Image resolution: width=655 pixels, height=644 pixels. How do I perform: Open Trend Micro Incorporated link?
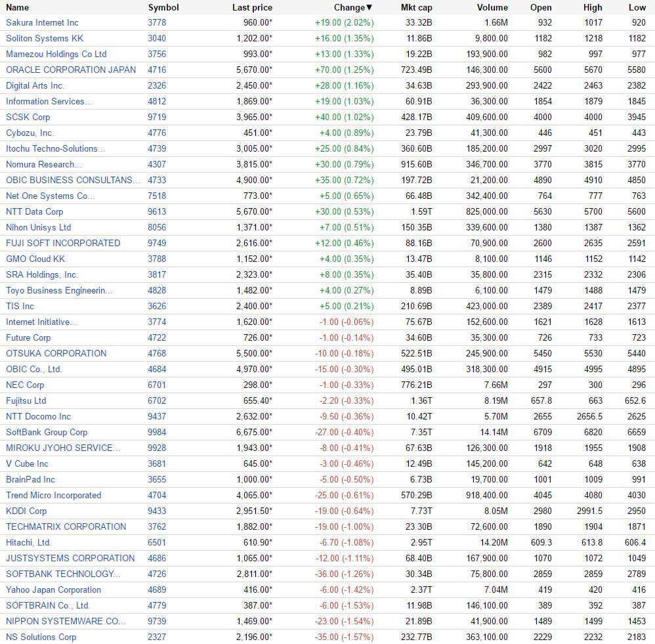53,495
